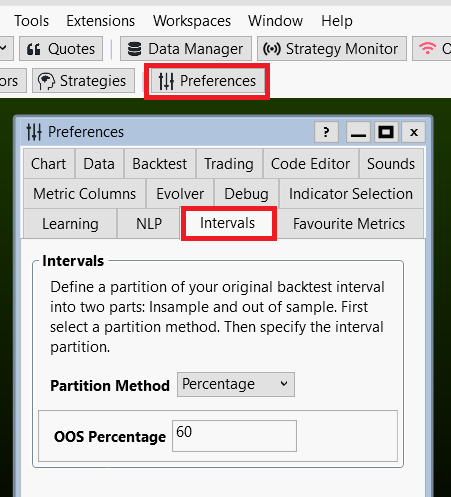Open the Quotes toolbar button
Screen dimensions: 451x497
click(x=61, y=49)
